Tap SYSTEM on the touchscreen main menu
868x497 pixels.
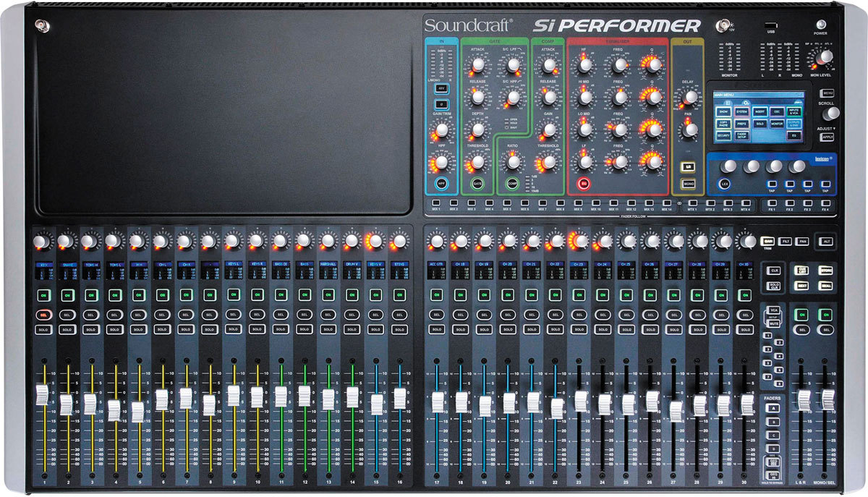pyautogui.click(x=741, y=112)
